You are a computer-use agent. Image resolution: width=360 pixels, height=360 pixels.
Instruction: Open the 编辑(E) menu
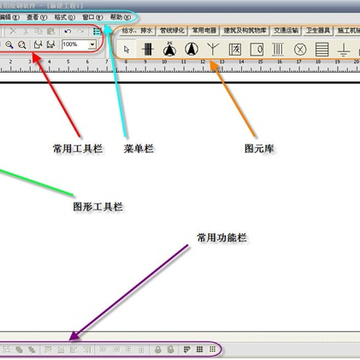pos(9,17)
